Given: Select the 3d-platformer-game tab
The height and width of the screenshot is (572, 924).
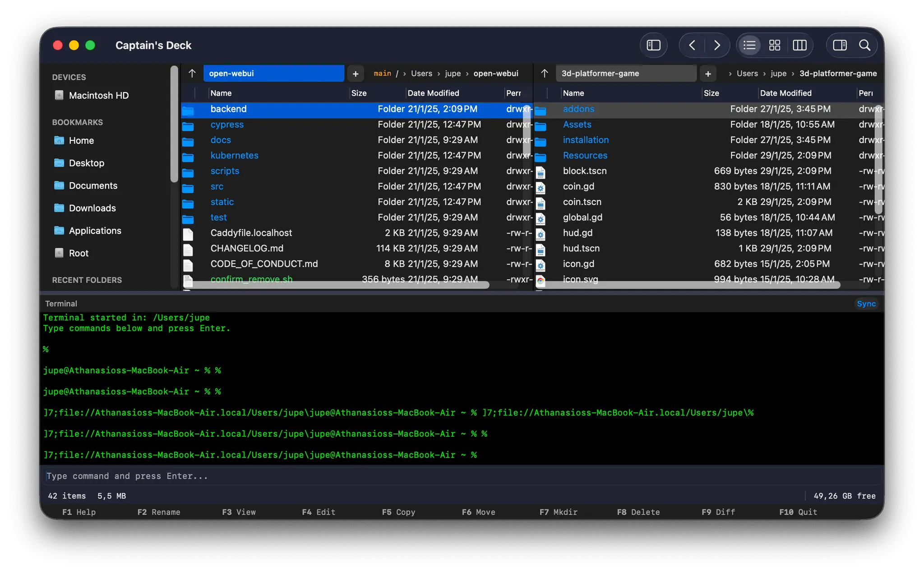Looking at the screenshot, I should 626,74.
